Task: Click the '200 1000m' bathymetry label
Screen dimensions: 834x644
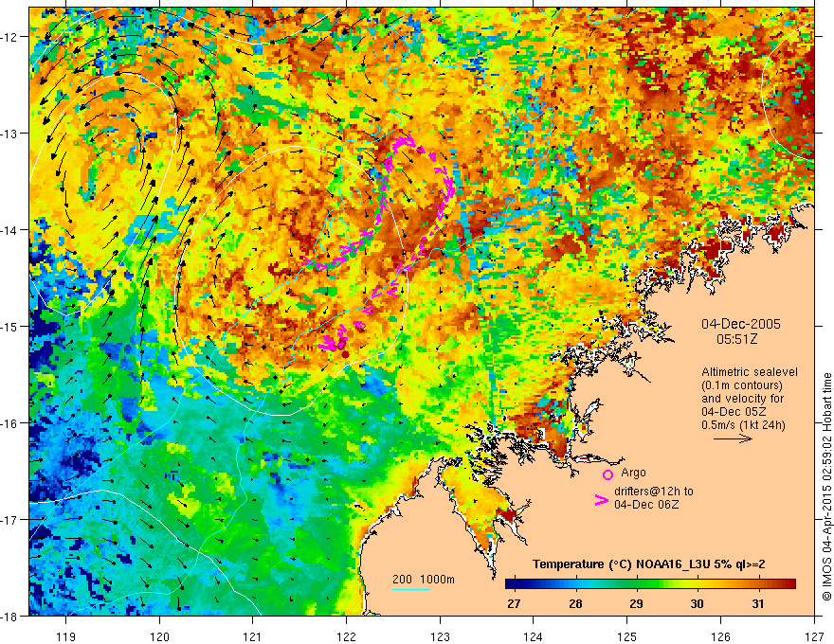Action: point(424,580)
